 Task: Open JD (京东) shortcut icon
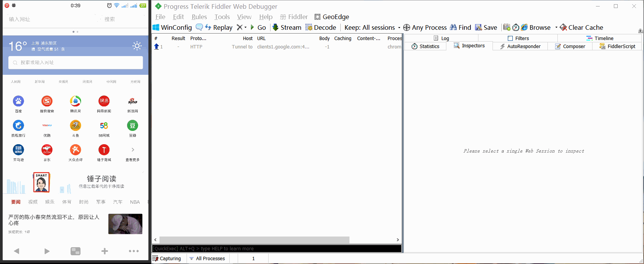point(47,150)
